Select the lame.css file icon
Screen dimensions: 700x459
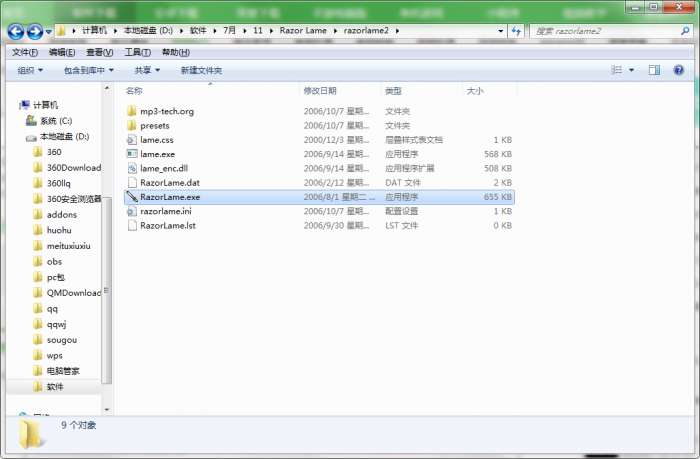tap(132, 140)
